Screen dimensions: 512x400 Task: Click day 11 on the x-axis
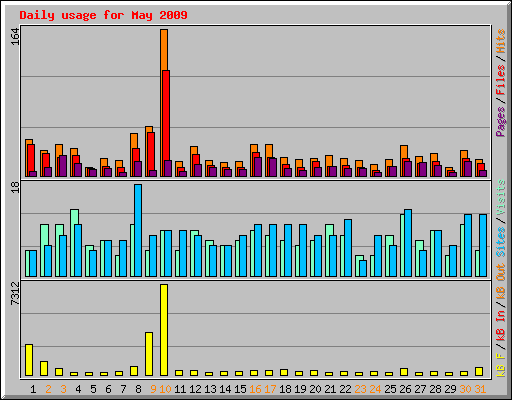(x=180, y=389)
